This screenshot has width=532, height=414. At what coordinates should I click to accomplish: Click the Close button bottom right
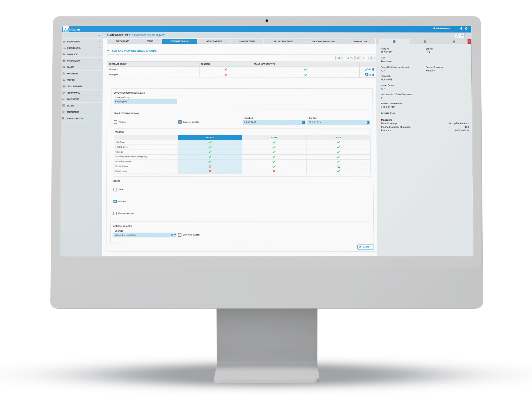click(x=364, y=247)
